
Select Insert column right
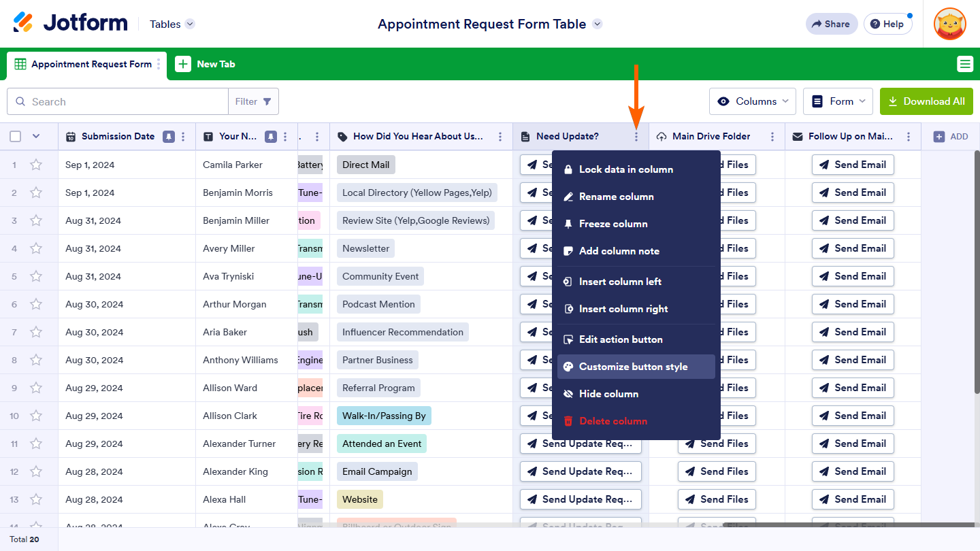tap(636, 309)
